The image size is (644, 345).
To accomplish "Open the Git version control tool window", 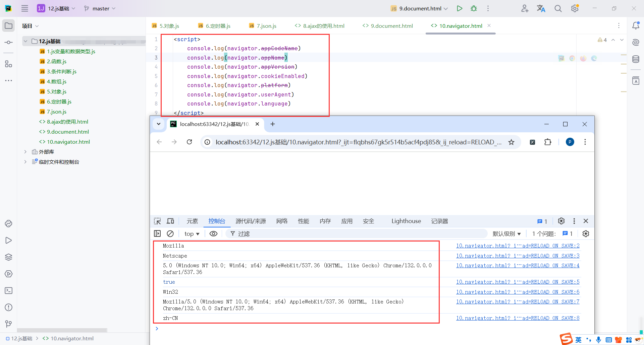I will point(8,324).
